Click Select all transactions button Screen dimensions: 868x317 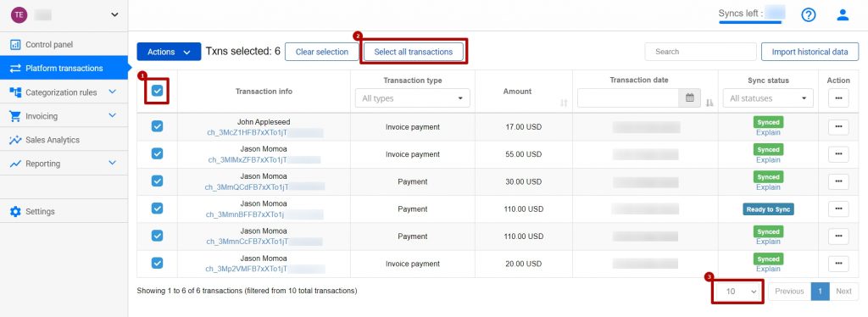[413, 52]
